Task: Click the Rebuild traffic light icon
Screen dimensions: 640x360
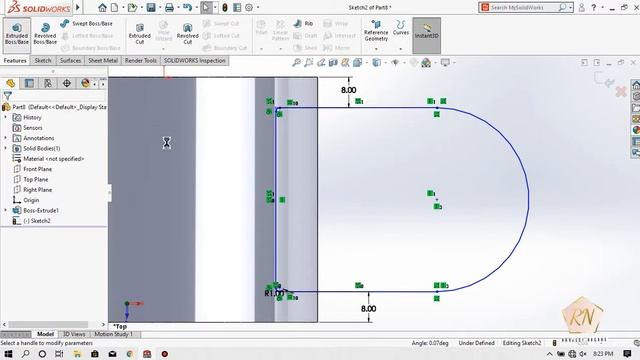Action: pyautogui.click(x=224, y=7)
